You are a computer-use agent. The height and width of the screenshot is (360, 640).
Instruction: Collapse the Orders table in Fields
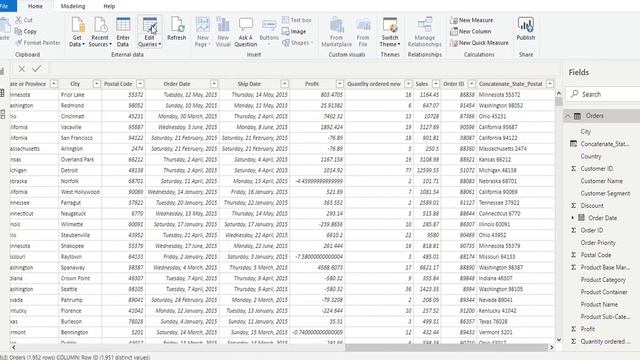coord(568,116)
